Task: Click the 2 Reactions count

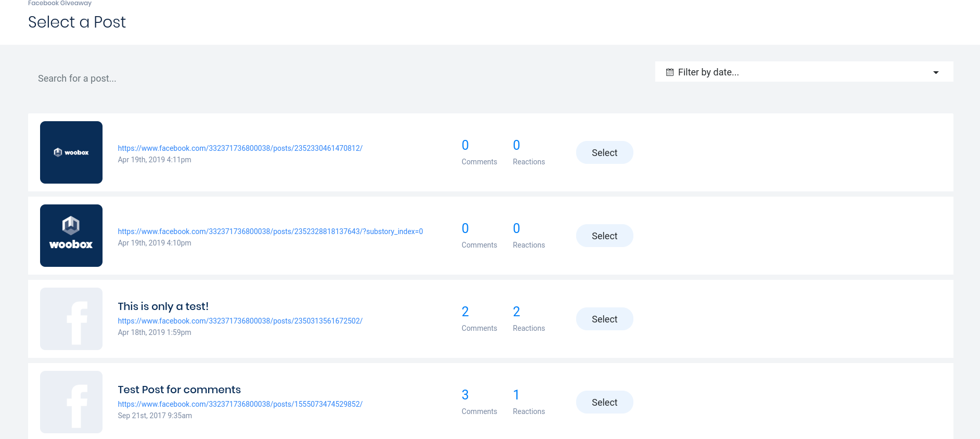Action: pos(516,312)
